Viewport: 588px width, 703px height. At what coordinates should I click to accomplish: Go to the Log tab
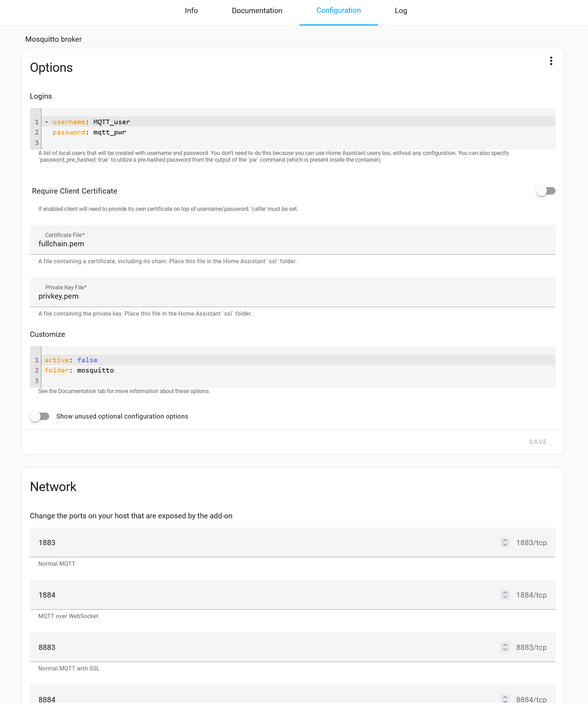(x=401, y=11)
